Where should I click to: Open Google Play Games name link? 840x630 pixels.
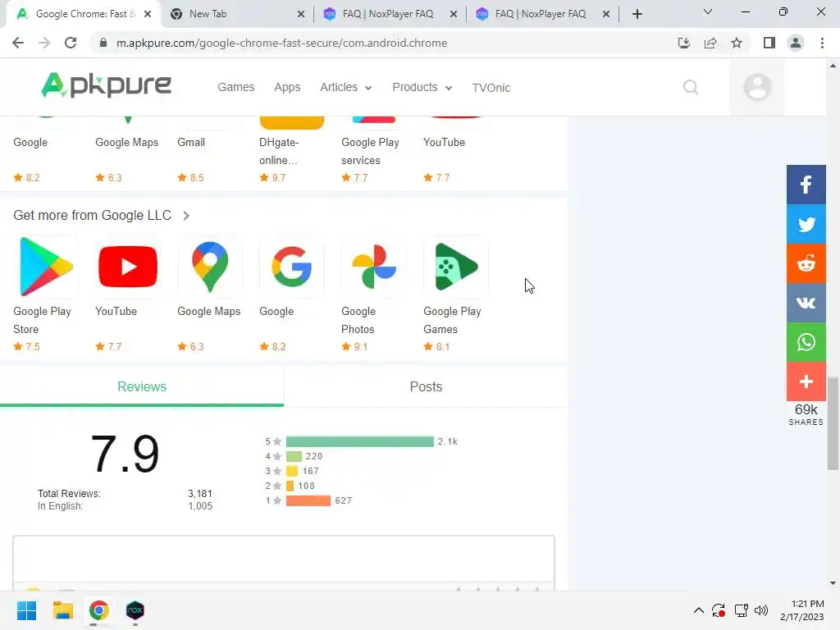tap(452, 320)
